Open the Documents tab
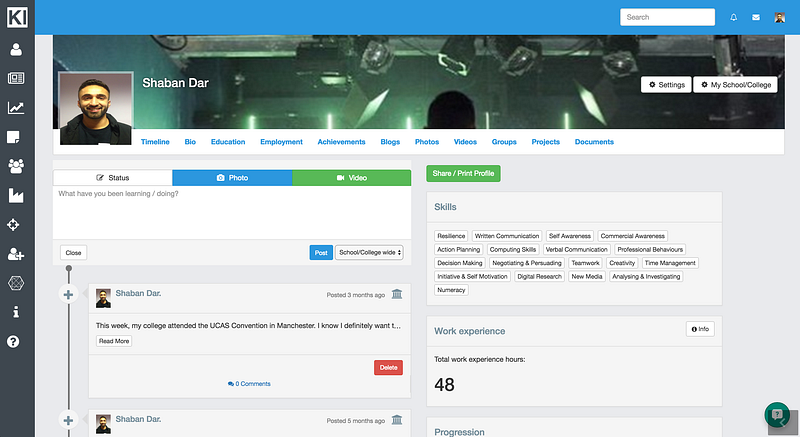This screenshot has width=800, height=437. click(x=594, y=142)
